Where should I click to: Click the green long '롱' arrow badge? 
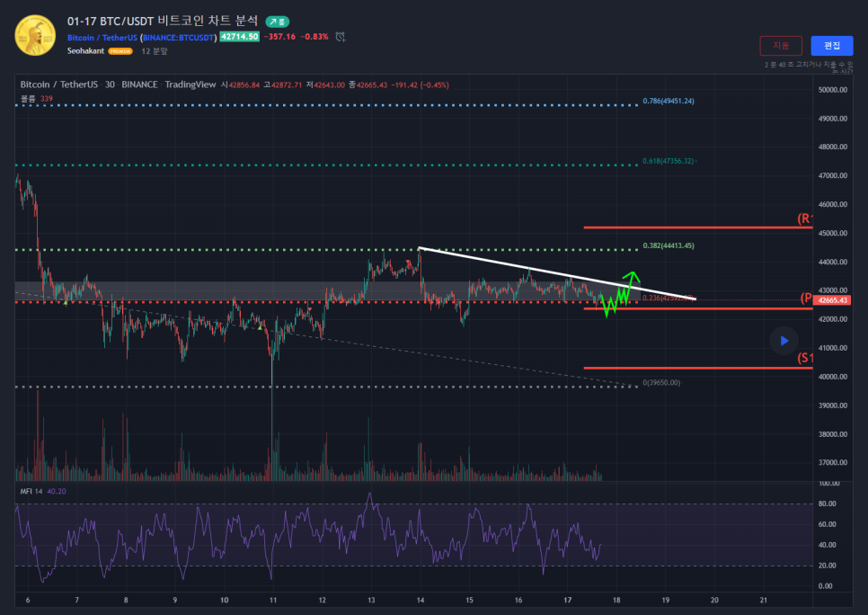pos(277,21)
